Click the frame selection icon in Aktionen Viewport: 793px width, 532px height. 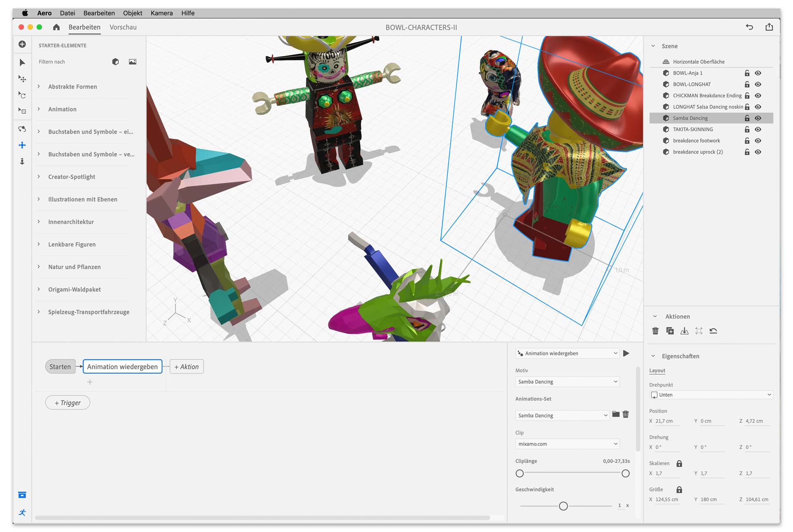[699, 331]
